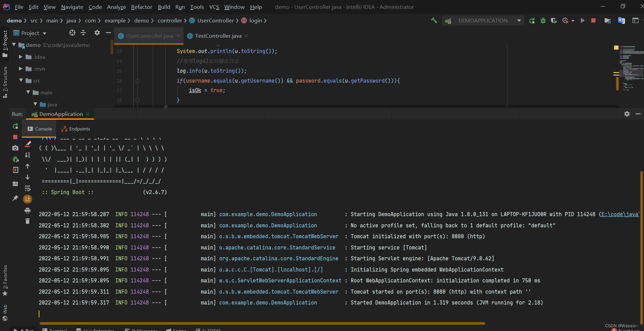
Task: Run with Coverage shield icon
Action: point(554,21)
